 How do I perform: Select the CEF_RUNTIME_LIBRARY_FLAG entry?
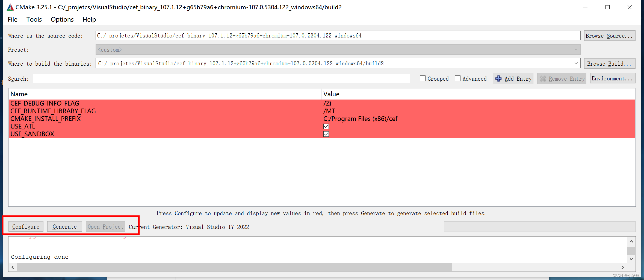pos(53,111)
